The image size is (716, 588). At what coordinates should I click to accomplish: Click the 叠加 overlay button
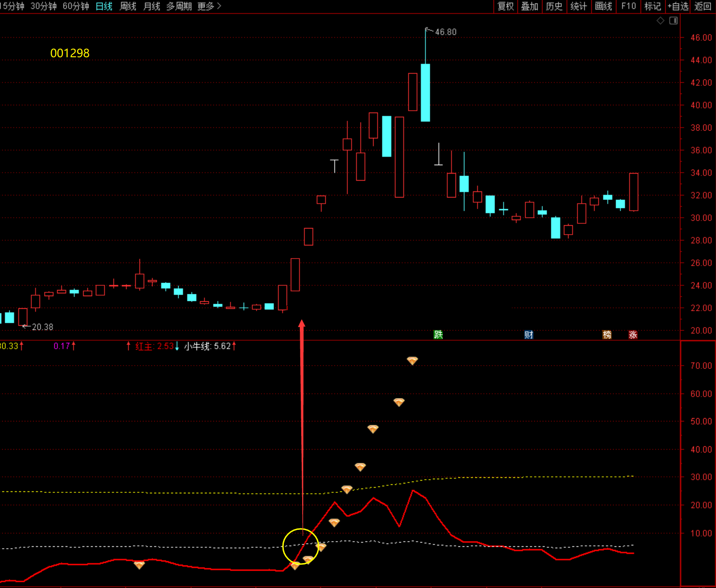530,6
